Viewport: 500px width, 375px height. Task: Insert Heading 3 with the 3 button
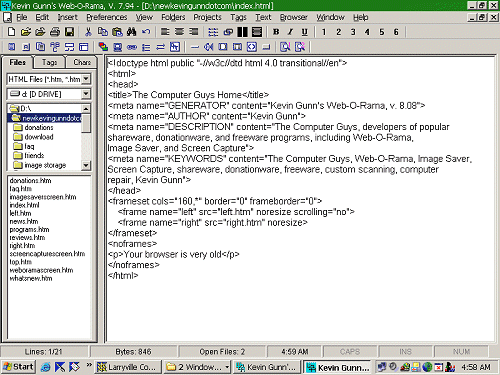(x=353, y=32)
